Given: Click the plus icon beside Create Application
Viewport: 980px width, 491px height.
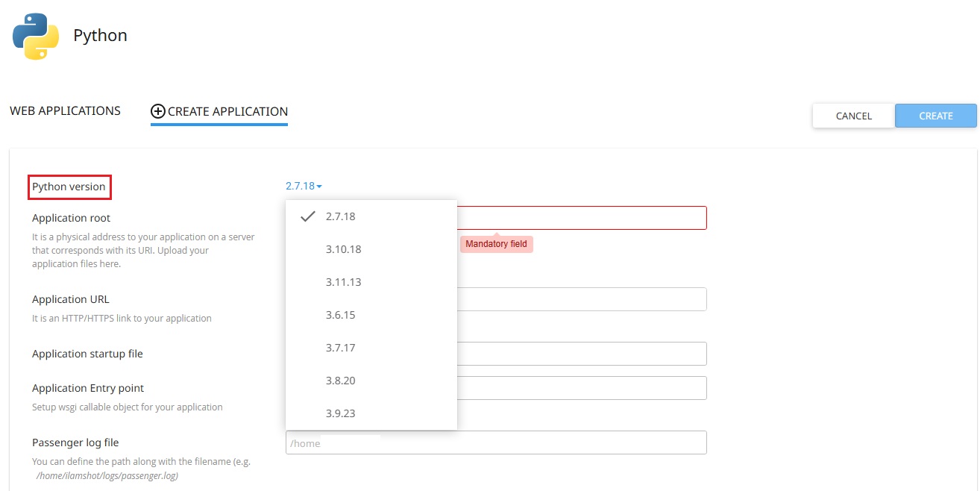Looking at the screenshot, I should click(158, 111).
